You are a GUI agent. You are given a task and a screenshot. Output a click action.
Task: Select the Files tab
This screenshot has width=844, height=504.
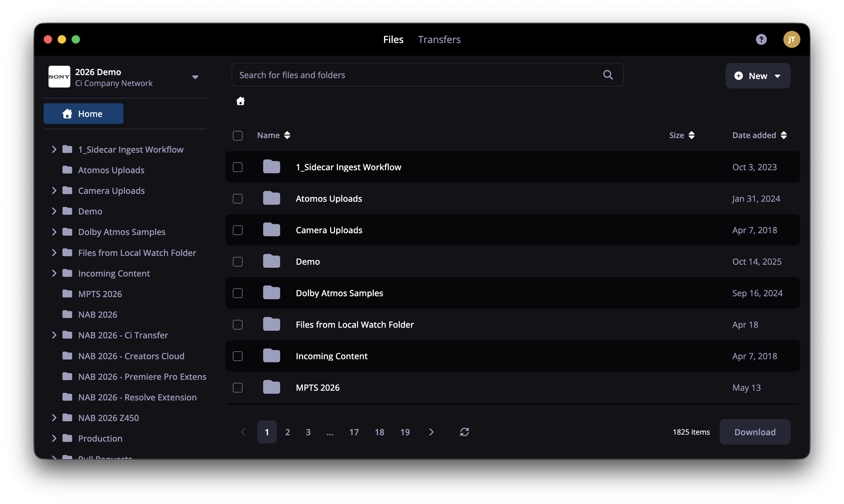pyautogui.click(x=393, y=39)
